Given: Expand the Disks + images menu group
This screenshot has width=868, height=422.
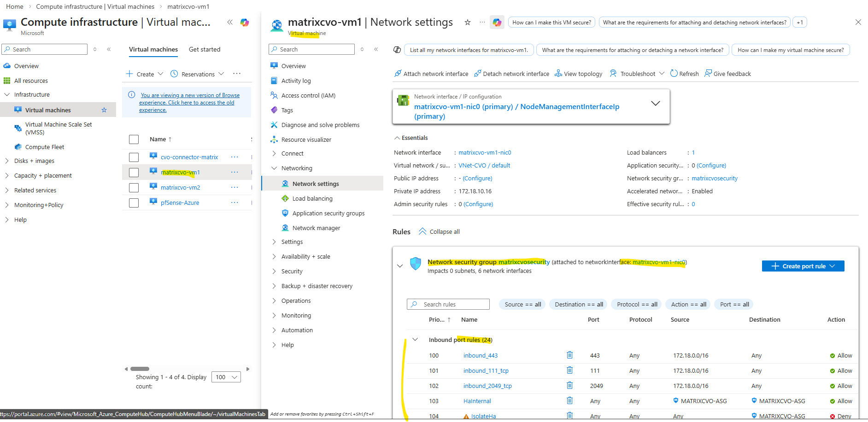Looking at the screenshot, I should [7, 161].
